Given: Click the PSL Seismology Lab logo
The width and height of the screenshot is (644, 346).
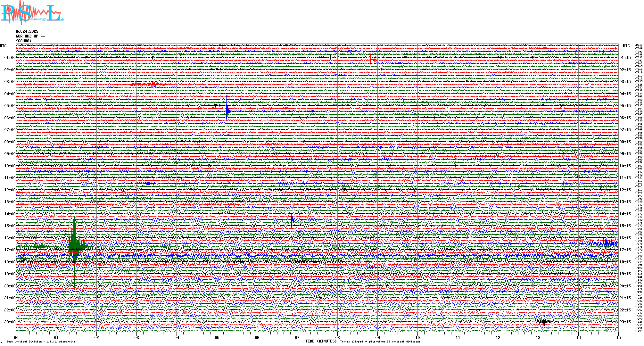Looking at the screenshot, I should pyautogui.click(x=32, y=13).
